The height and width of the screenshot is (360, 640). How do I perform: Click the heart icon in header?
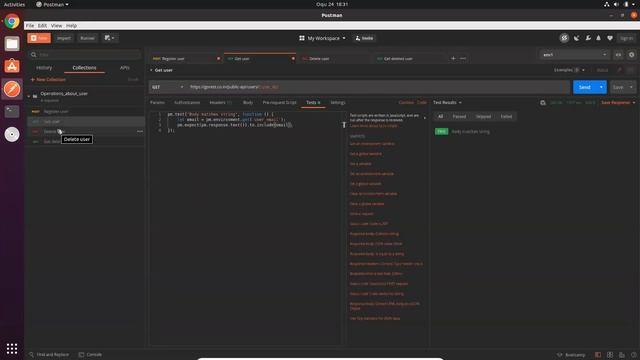tap(610, 38)
